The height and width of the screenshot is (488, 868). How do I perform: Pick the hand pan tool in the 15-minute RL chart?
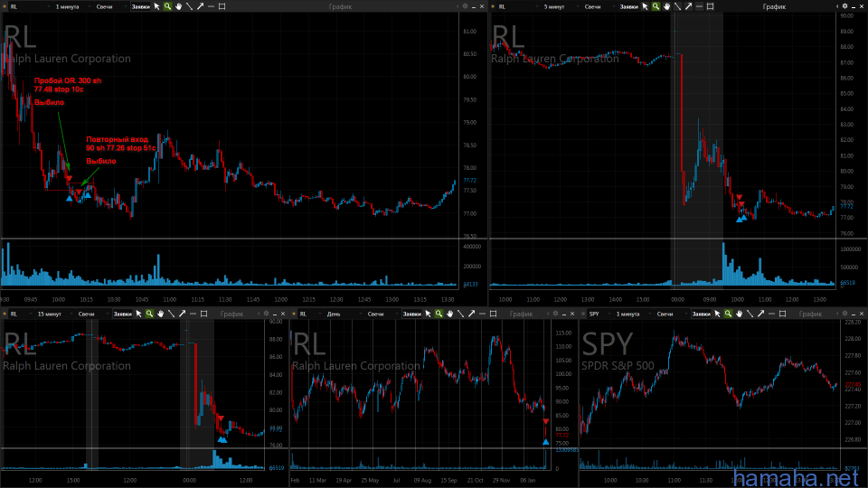point(161,314)
